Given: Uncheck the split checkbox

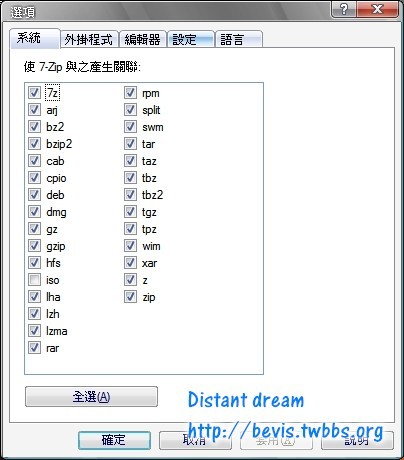Looking at the screenshot, I should (x=130, y=110).
